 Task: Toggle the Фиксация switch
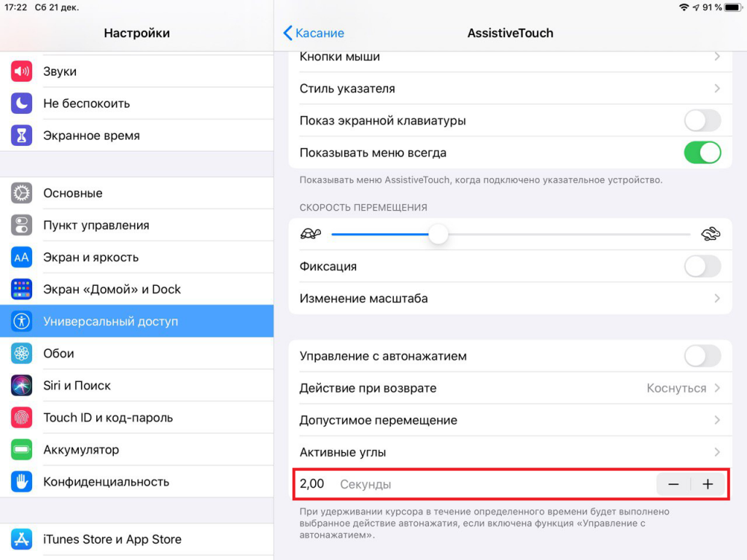point(702,267)
